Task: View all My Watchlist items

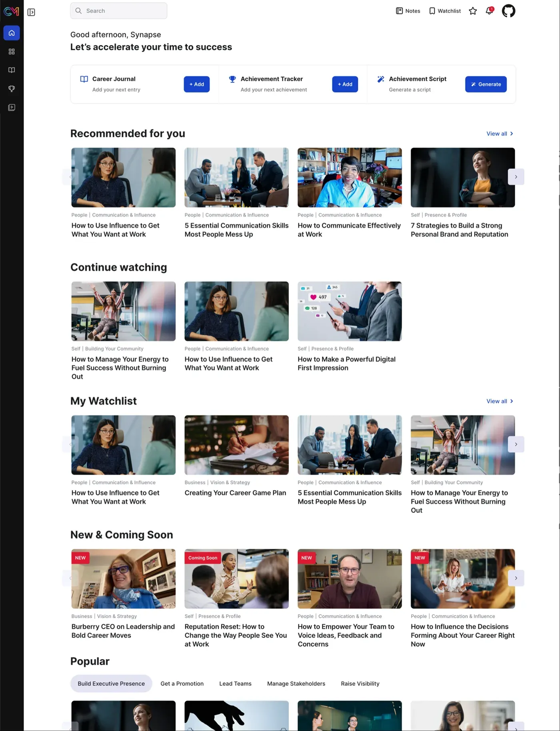Action: [500, 401]
